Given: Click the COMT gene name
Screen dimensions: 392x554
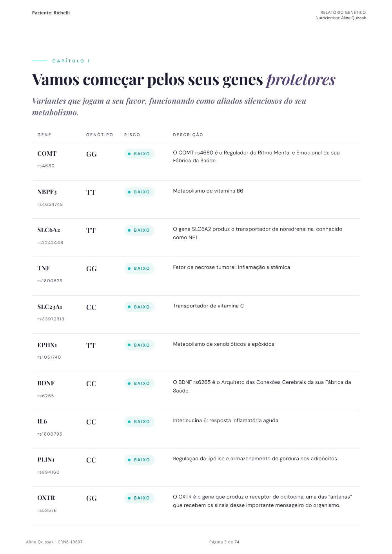Looking at the screenshot, I should point(47,154).
